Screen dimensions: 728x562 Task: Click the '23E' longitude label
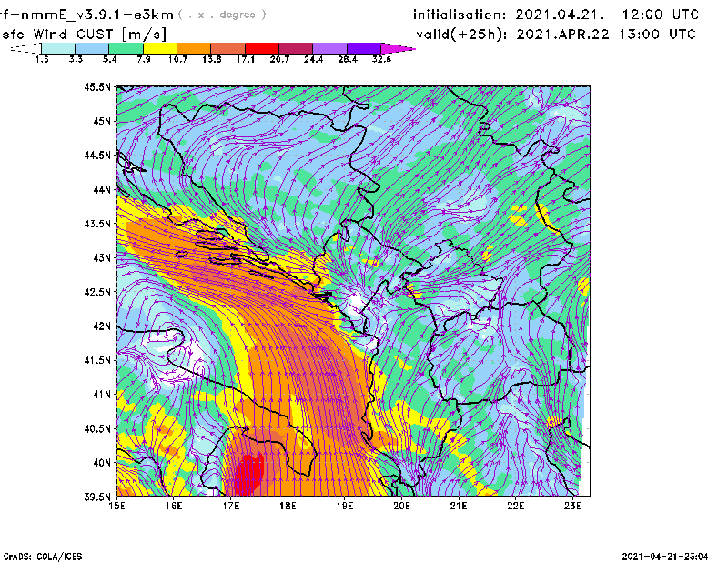[572, 506]
